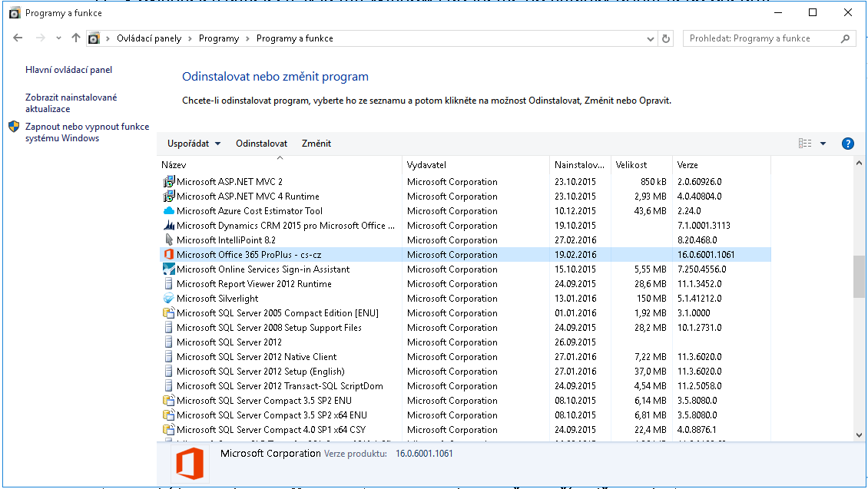Go up one level with up arrow
Viewport: 868px width, 489px height.
tap(76, 38)
